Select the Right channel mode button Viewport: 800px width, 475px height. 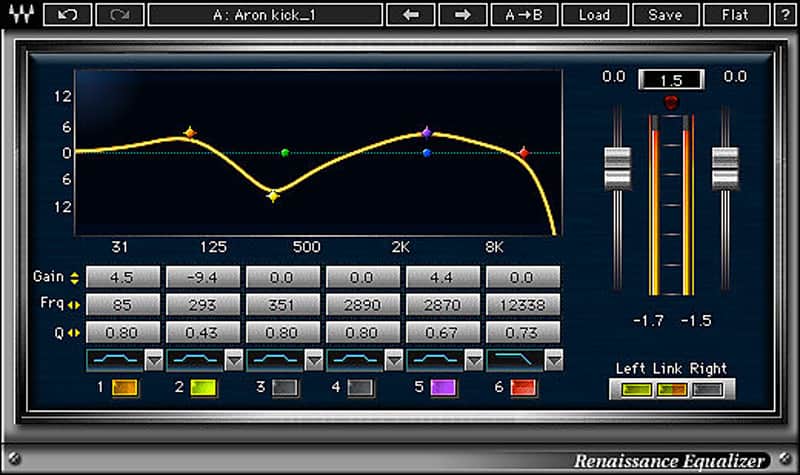pos(707,390)
